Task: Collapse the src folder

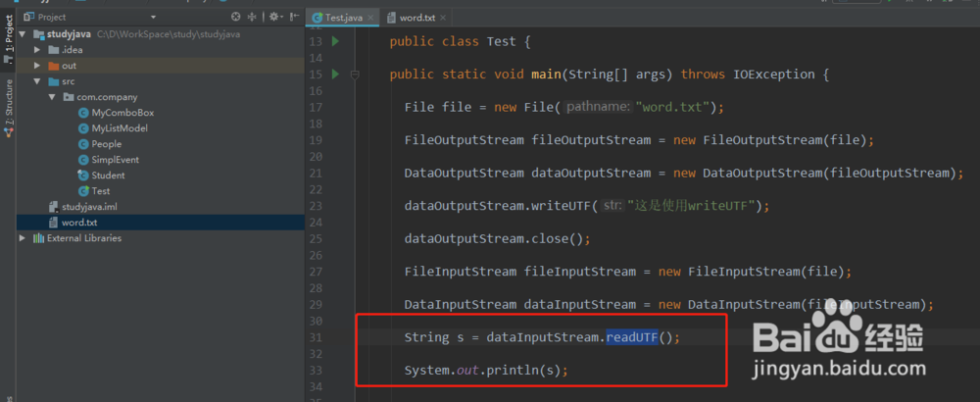Action: 37,81
